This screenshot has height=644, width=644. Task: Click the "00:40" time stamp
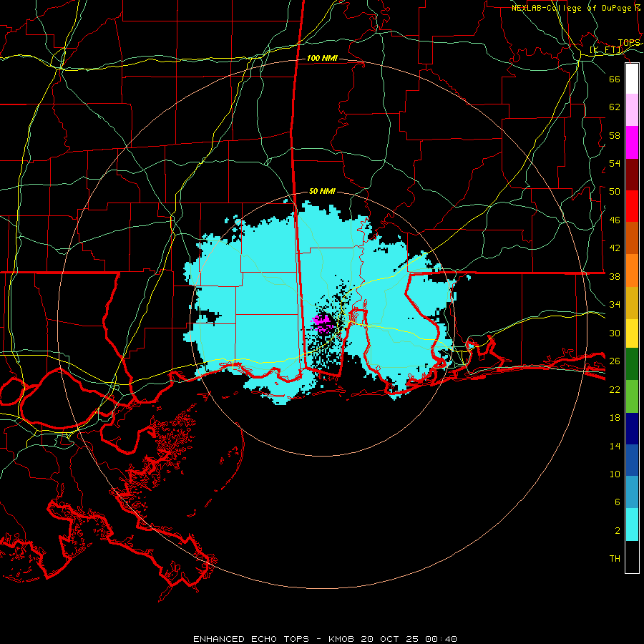click(441, 639)
